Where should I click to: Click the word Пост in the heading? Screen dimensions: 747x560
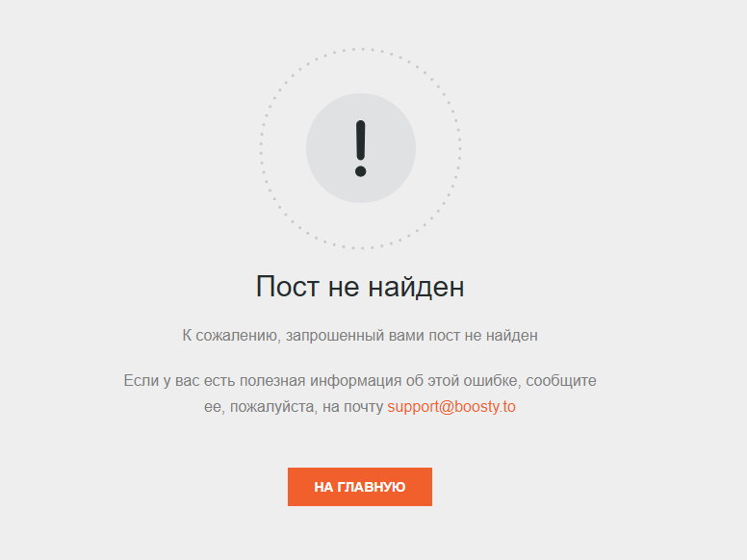coord(287,287)
